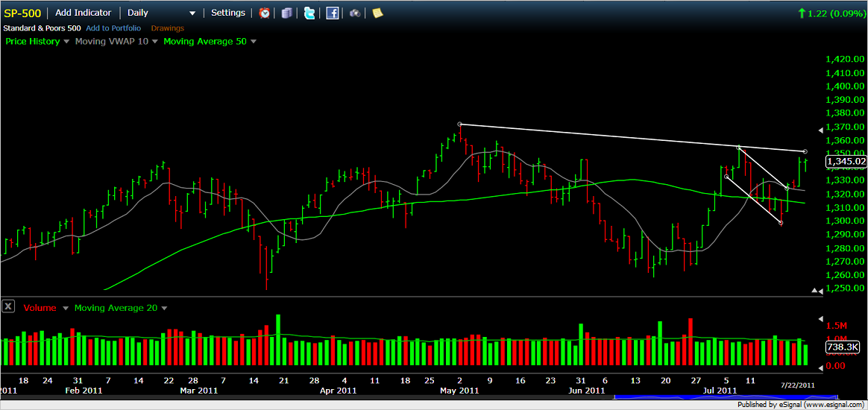868x410 pixels.
Task: Open the Daily interval dropdown
Action: 161,13
